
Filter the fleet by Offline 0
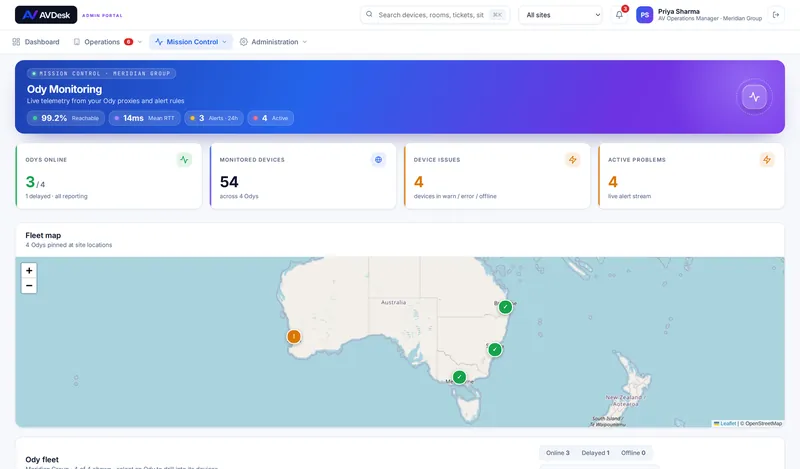[633, 453]
